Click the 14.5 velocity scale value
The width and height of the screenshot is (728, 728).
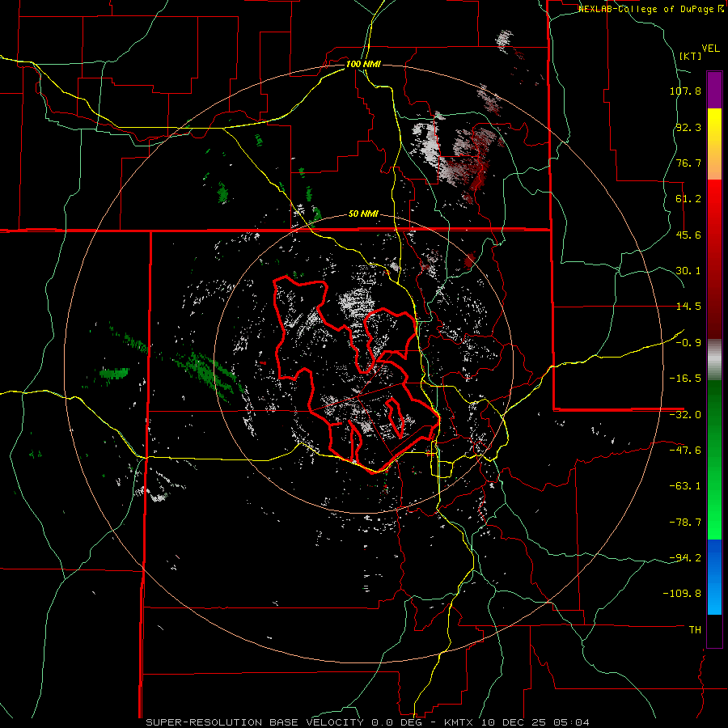point(688,307)
